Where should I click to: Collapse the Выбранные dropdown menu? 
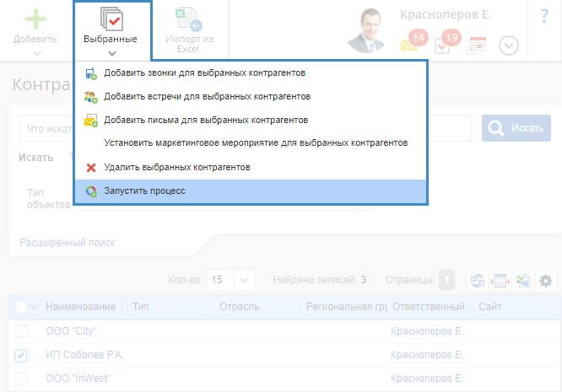coord(111,30)
